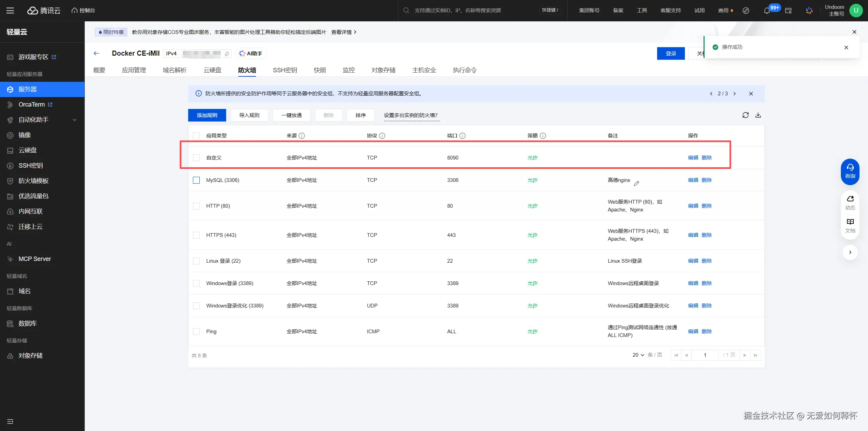
Task: Collapse the sidebar using the bottom-left icon
Action: 10,421
